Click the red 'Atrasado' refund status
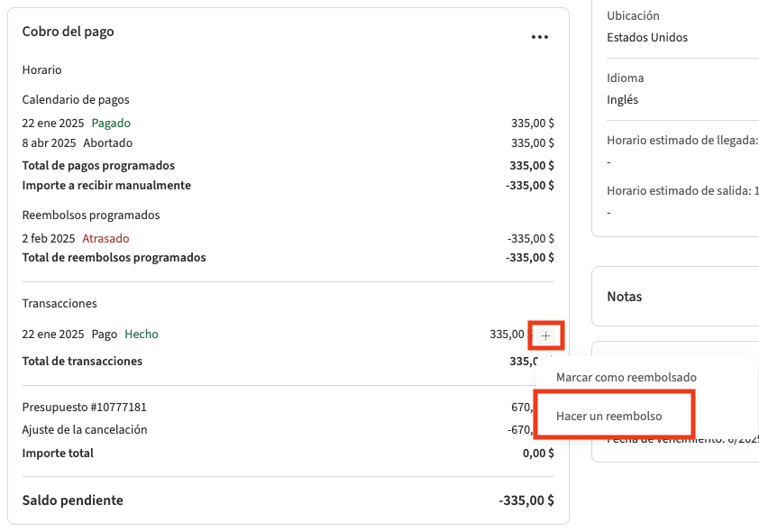This screenshot has width=759, height=532. (x=105, y=239)
